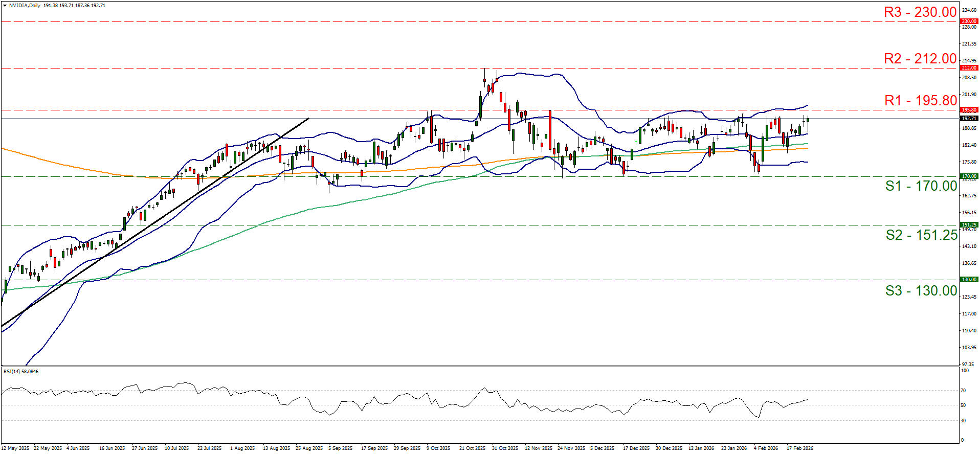The image size is (980, 454).
Task: Click the black 192.71 current price tag
Action: click(969, 119)
